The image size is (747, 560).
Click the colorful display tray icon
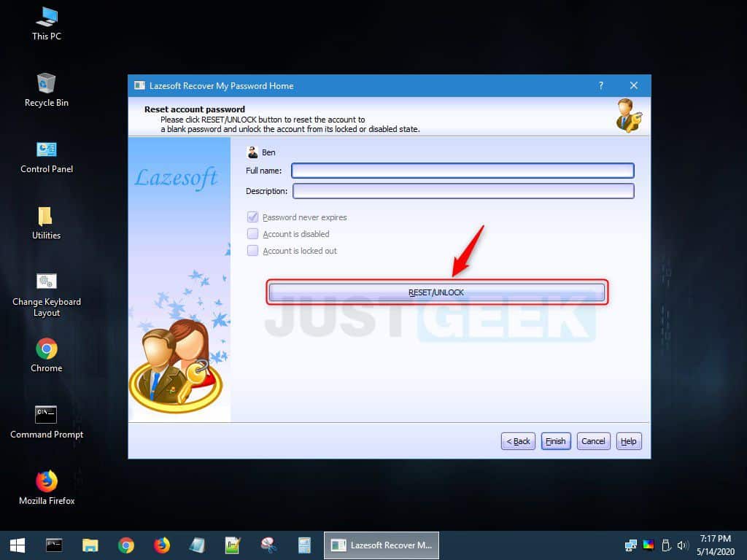click(x=649, y=545)
